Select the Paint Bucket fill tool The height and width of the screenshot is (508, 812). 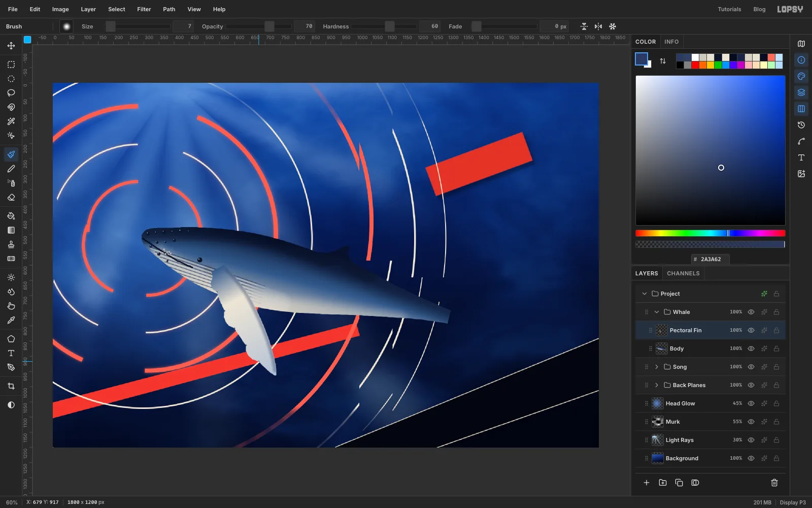[11, 216]
